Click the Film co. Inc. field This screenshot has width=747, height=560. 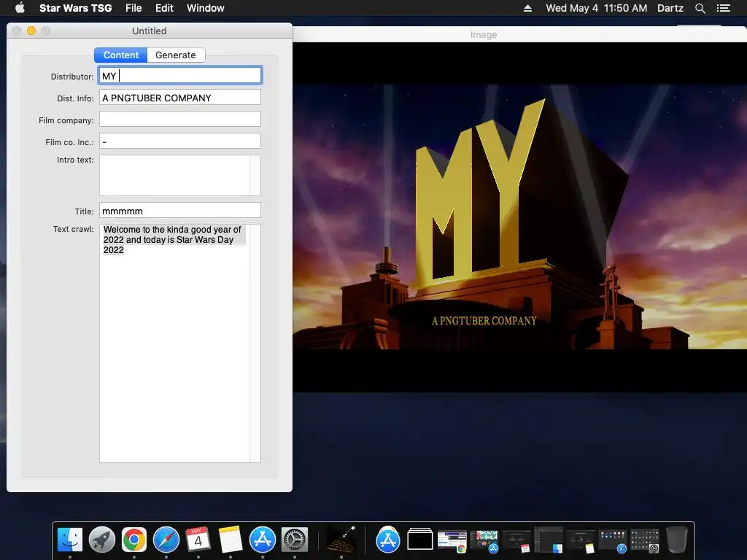tap(180, 141)
